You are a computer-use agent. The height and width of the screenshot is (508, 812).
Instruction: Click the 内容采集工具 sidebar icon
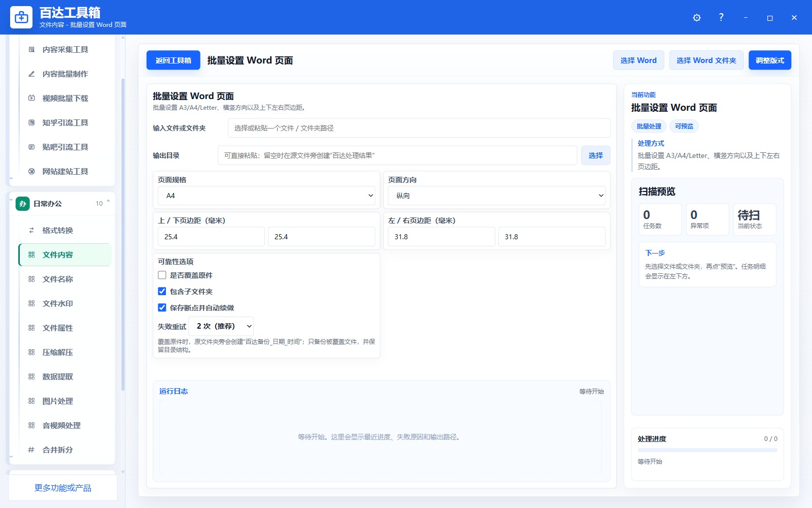[x=31, y=50]
